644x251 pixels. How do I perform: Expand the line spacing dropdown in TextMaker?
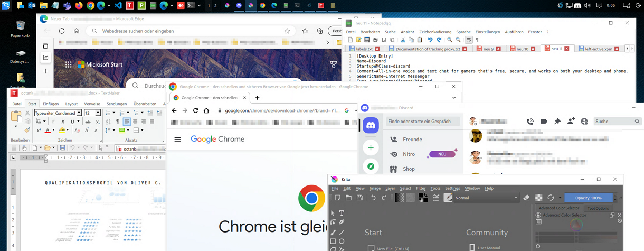[x=114, y=130]
